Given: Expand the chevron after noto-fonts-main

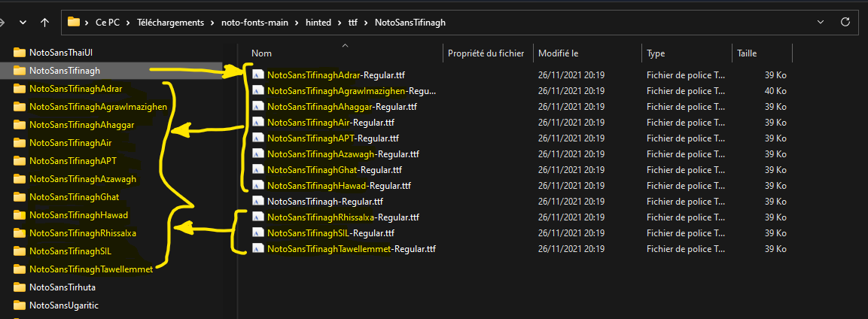Looking at the screenshot, I should pos(297,23).
